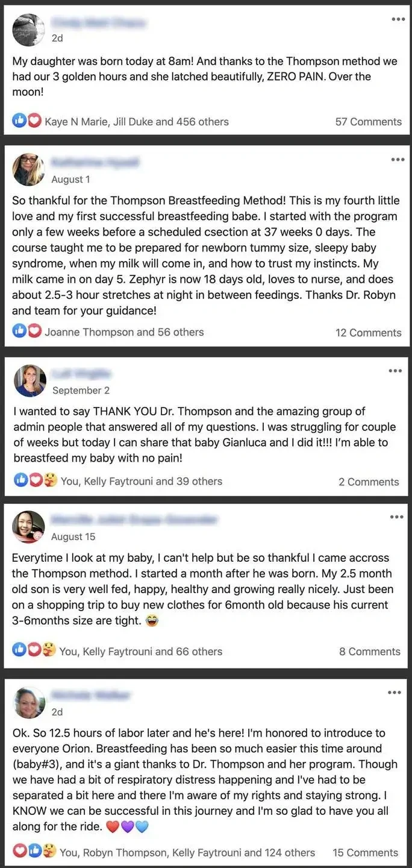This screenshot has width=412, height=868.
Task: Open the three-dot menu on the 'born today at 8am' post
Action: (x=398, y=19)
